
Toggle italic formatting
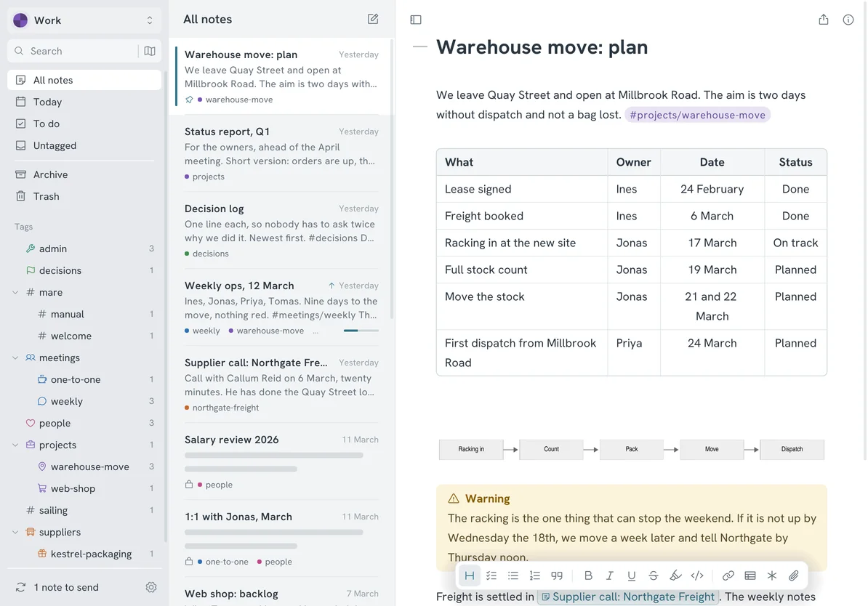[609, 575]
